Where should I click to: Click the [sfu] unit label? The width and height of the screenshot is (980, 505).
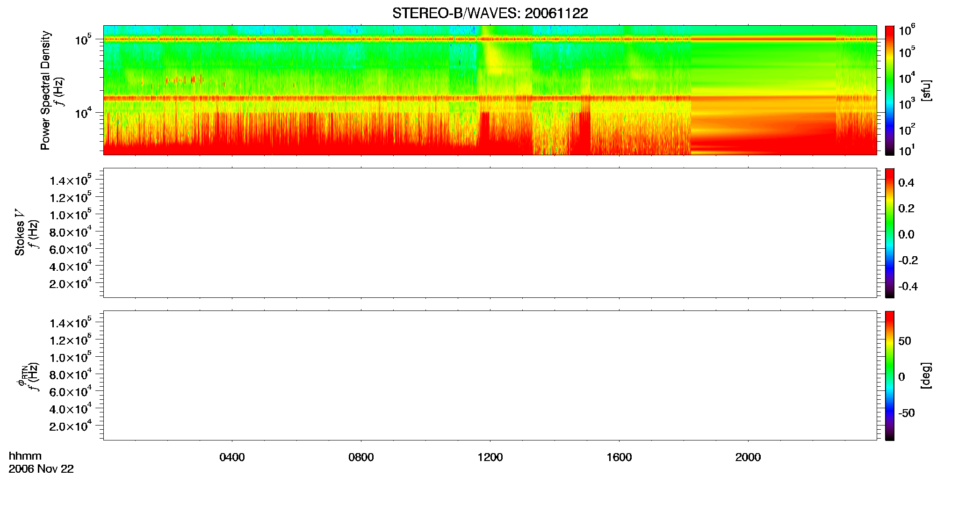[926, 90]
